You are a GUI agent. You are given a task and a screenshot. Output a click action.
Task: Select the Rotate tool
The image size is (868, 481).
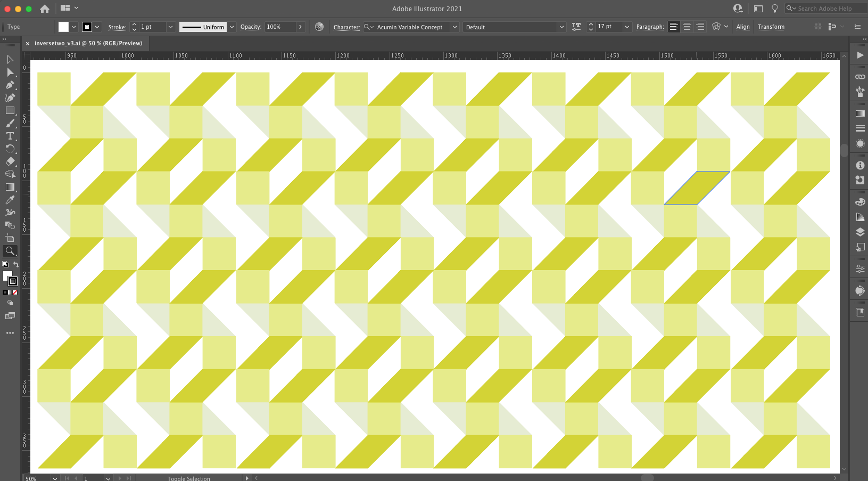pyautogui.click(x=10, y=149)
